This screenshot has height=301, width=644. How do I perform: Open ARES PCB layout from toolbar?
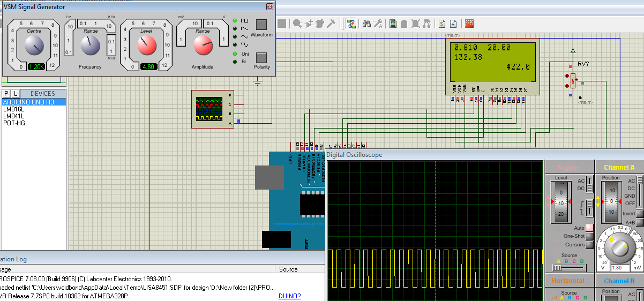click(469, 24)
